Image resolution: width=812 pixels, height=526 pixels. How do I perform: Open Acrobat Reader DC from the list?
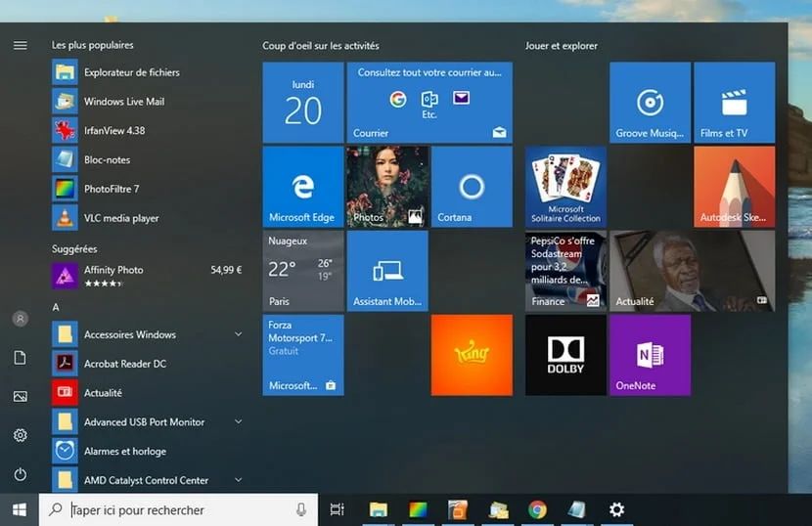point(124,364)
